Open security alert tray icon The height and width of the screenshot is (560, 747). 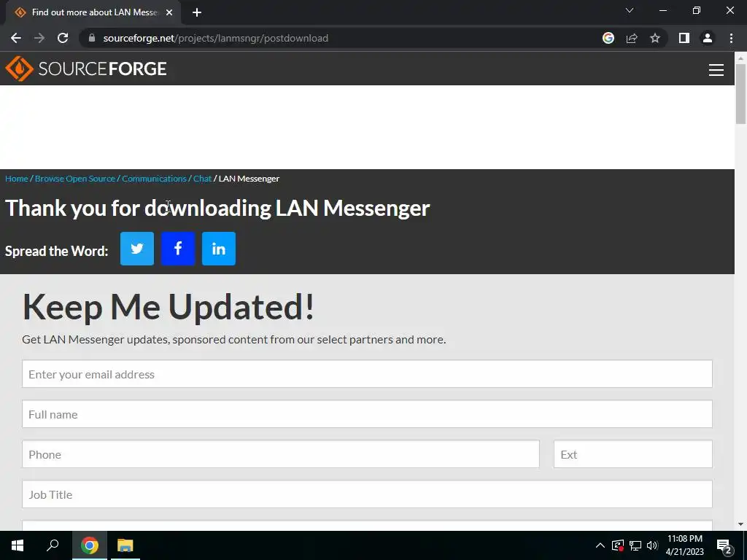(618, 545)
